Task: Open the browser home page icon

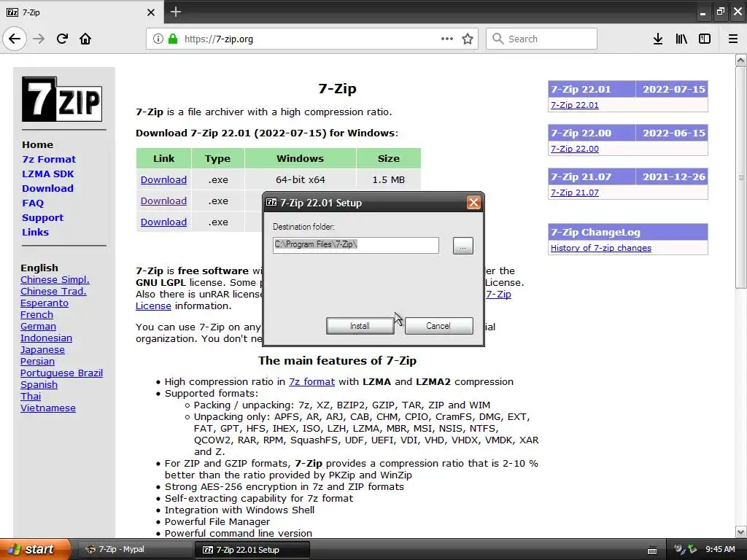Action: [x=85, y=39]
